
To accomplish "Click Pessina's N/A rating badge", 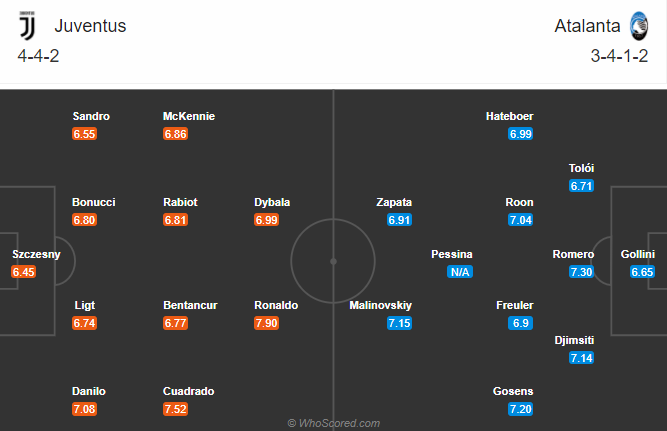I will [x=460, y=272].
